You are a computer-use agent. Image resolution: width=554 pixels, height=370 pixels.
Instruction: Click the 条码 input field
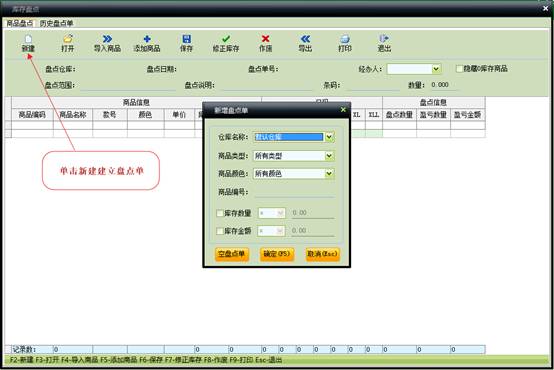pyautogui.click(x=372, y=85)
